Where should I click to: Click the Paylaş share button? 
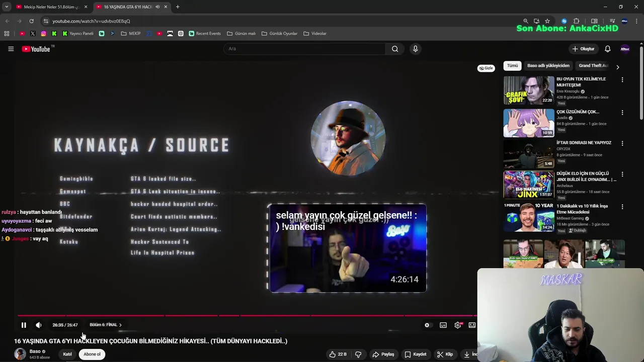point(383,354)
